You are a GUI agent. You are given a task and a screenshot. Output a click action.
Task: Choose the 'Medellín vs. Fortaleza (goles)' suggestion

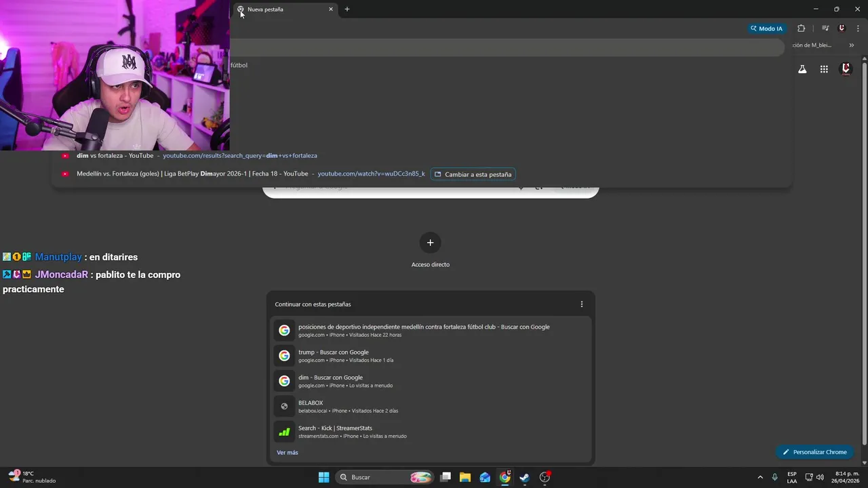pyautogui.click(x=422, y=174)
